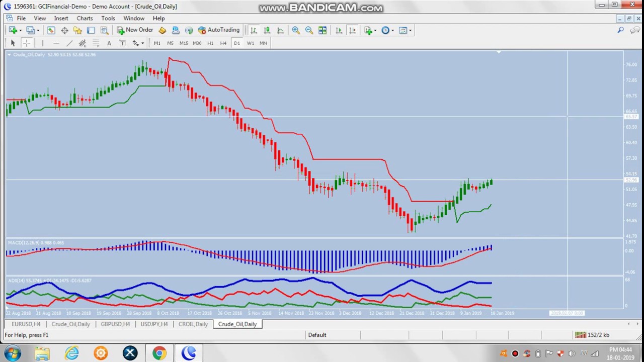Select the Crosshair tool
Viewport: 644px width, 362px height.
pyautogui.click(x=27, y=43)
